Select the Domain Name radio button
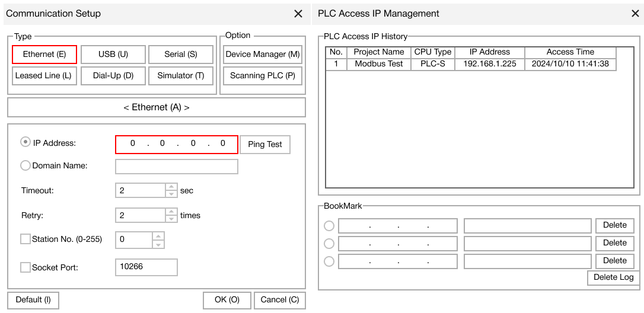 pos(25,166)
